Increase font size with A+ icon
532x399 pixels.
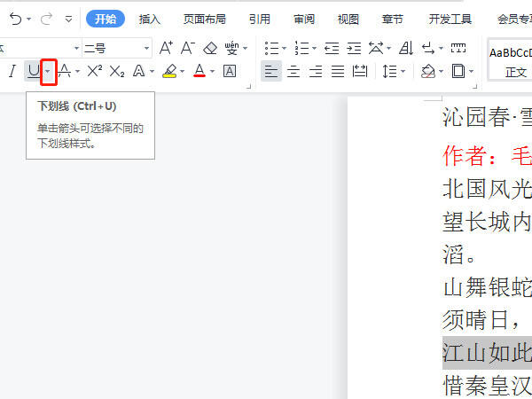point(167,48)
